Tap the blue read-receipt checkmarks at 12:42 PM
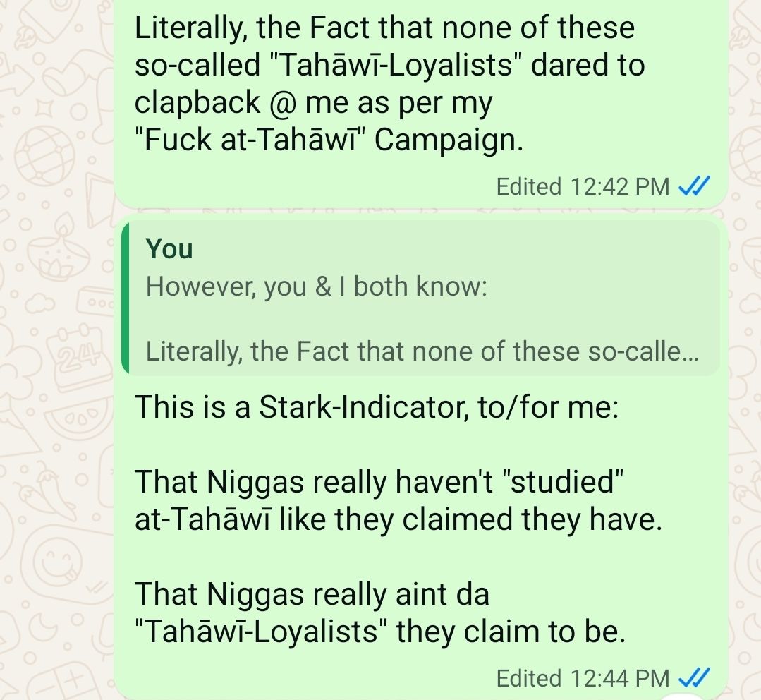This screenshot has width=761, height=700. coord(694,186)
